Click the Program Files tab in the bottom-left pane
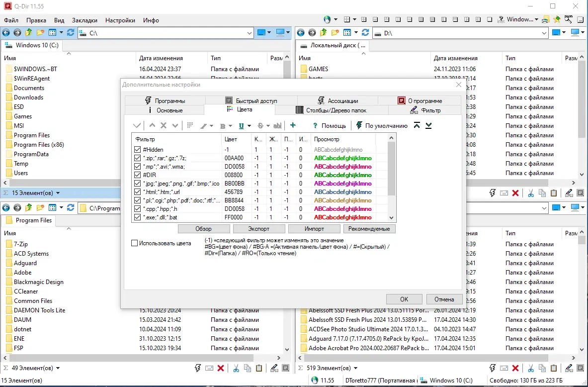 pos(29,220)
